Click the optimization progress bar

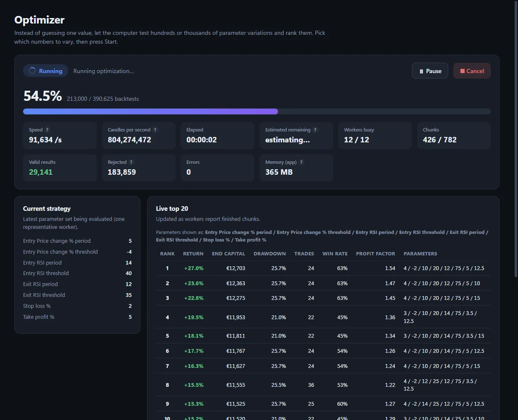tap(257, 111)
